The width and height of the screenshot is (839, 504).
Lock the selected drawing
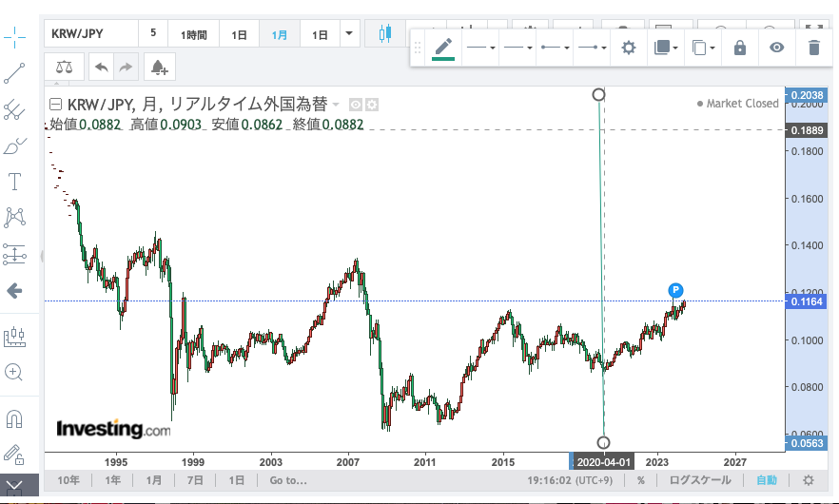740,48
